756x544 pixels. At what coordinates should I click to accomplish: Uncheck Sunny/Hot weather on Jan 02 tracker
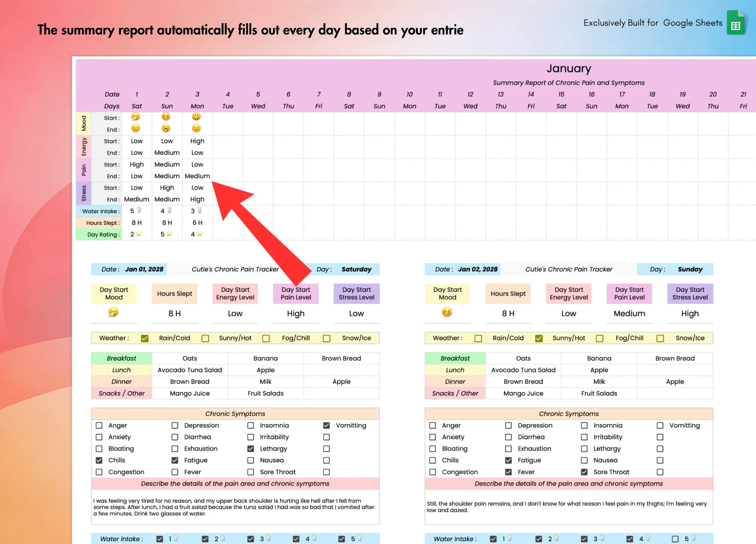[539, 338]
